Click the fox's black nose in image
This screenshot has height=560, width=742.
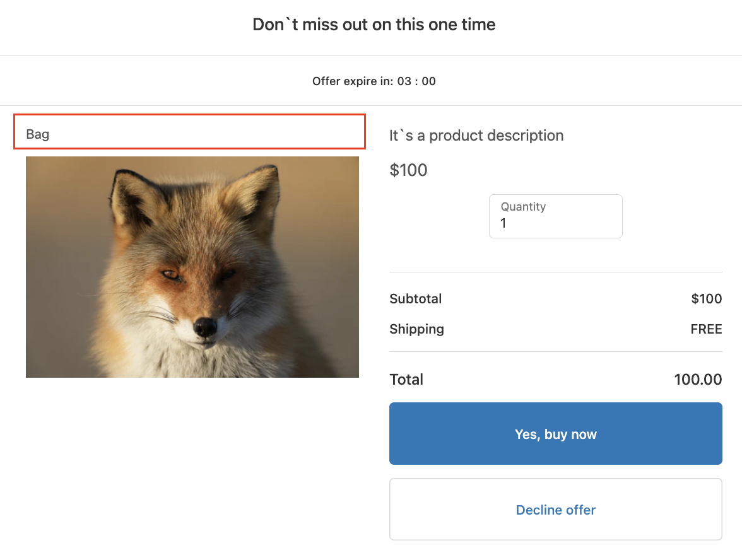click(x=204, y=326)
